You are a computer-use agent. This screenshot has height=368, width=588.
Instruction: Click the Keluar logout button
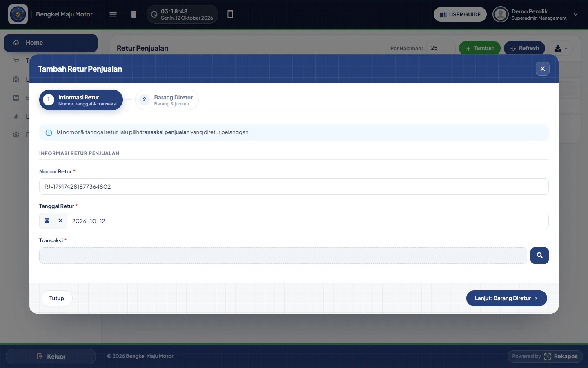[51, 357]
